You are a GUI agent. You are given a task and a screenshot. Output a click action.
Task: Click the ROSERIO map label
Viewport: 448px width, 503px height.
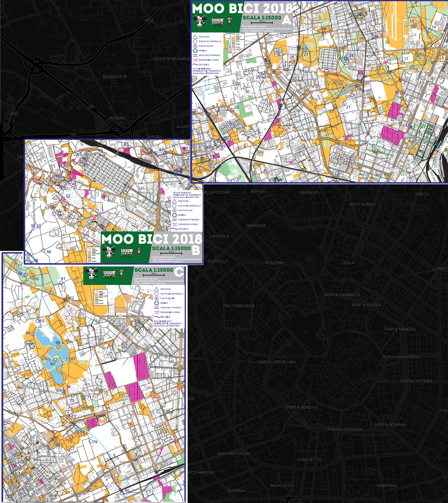pyautogui.click(x=118, y=118)
